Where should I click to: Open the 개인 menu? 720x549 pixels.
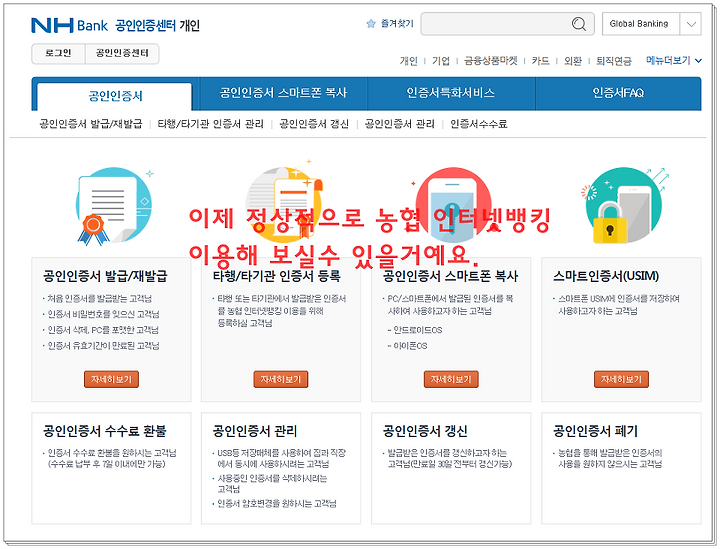(408, 61)
